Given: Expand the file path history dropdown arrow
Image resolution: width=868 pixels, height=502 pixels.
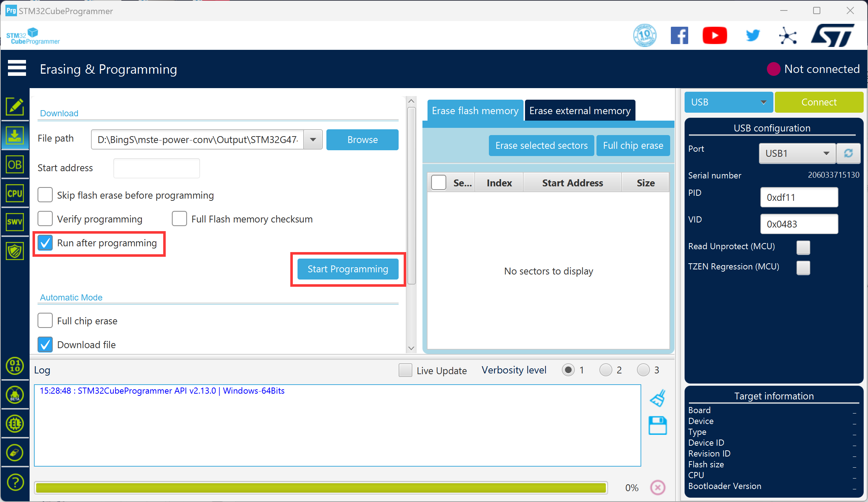Looking at the screenshot, I should (x=313, y=139).
